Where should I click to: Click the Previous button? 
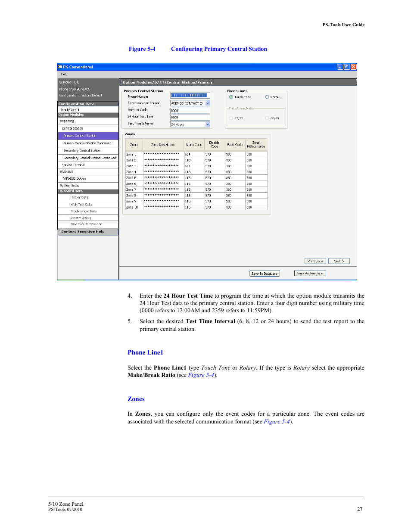(315, 261)
